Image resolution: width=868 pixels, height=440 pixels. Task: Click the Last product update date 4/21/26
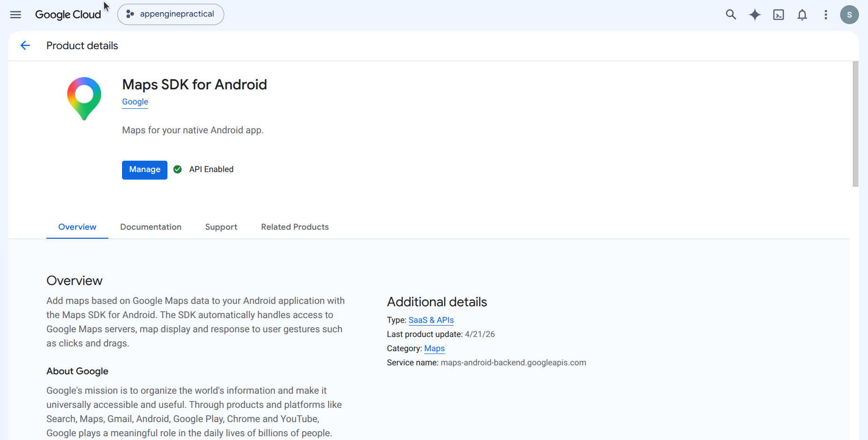pyautogui.click(x=480, y=334)
